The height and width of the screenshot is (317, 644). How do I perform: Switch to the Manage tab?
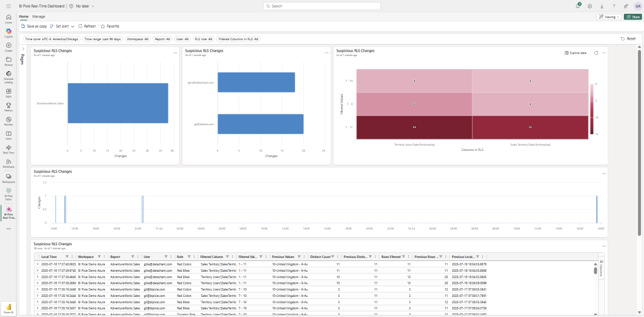coord(38,16)
